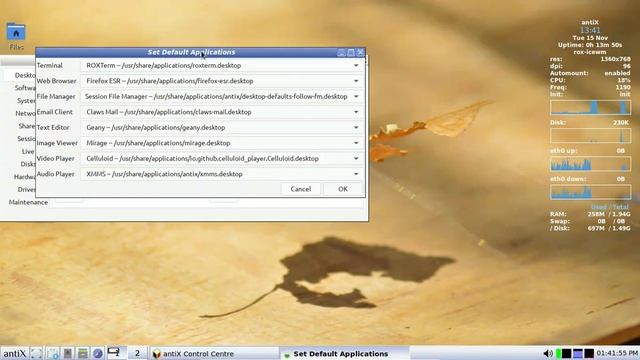The width and height of the screenshot is (640, 360).
Task: Open the Files home folder desktop icon
Action: click(x=16, y=36)
